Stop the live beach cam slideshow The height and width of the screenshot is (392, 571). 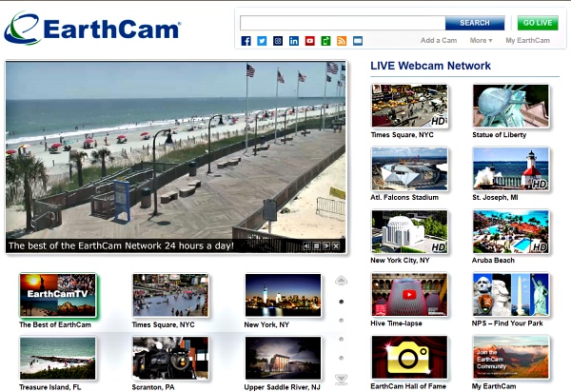click(316, 246)
